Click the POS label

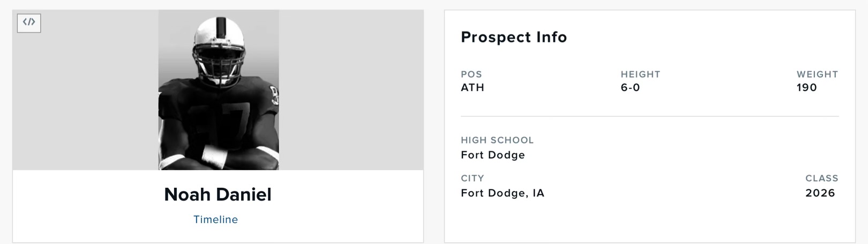click(x=472, y=74)
